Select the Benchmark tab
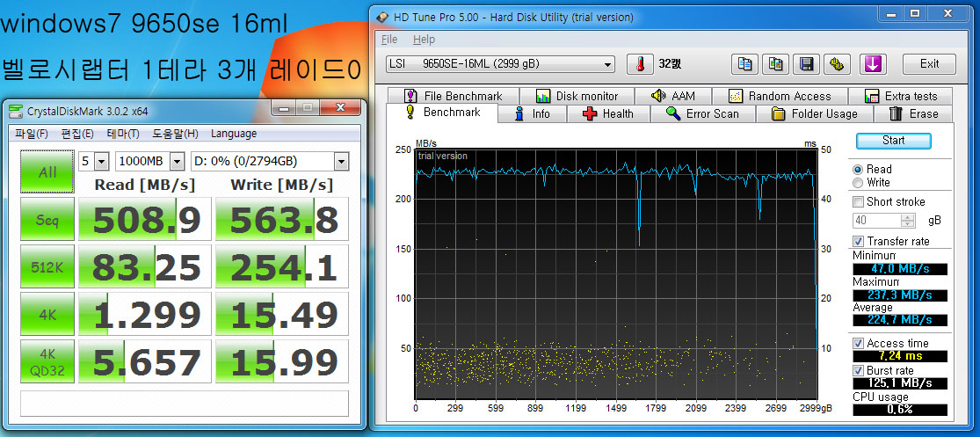Screen dimensions: 980x437 pyautogui.click(x=442, y=113)
